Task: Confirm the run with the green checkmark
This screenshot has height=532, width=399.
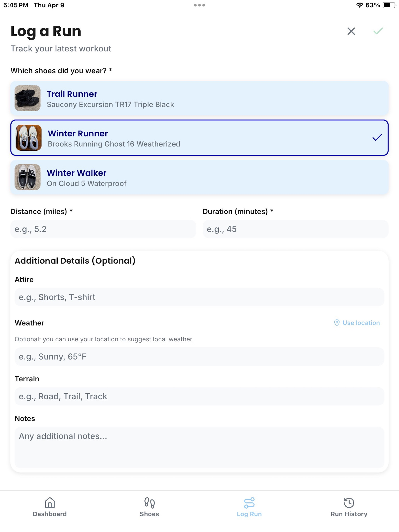Action: pos(378,31)
